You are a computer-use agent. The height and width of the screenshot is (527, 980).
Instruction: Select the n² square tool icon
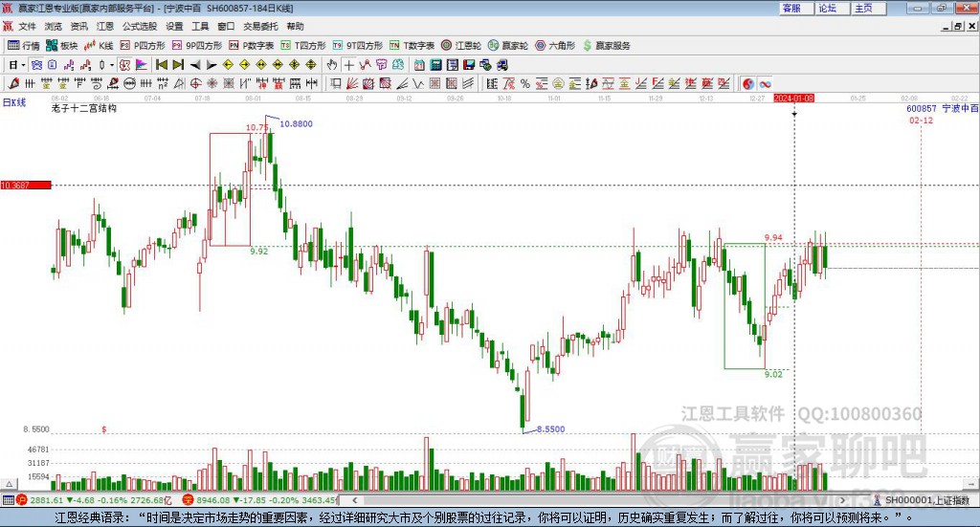click(x=163, y=83)
